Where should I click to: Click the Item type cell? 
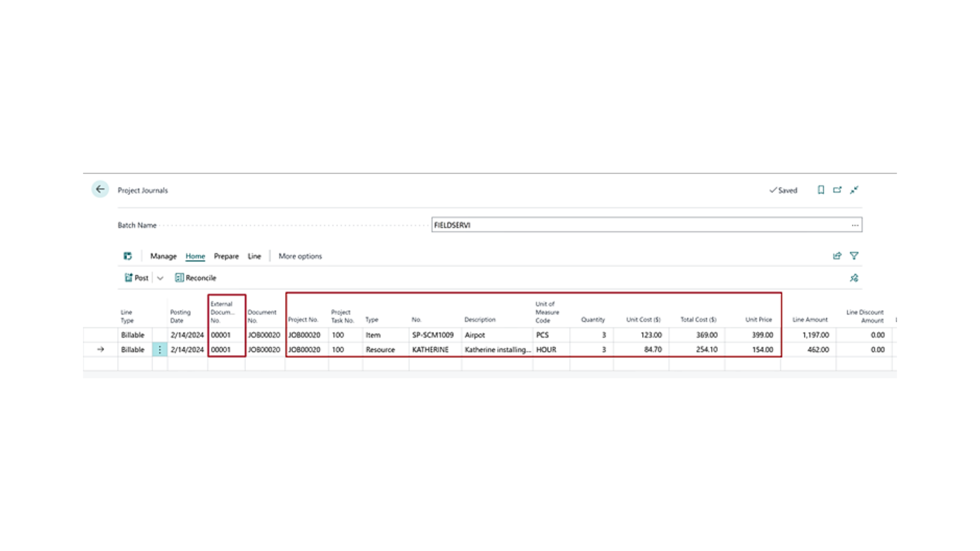[x=385, y=335]
